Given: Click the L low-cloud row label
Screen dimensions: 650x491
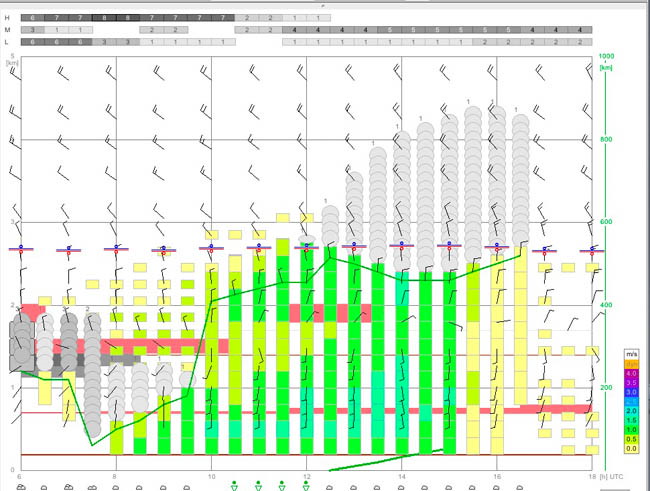Looking at the screenshot, I should coord(7,42).
